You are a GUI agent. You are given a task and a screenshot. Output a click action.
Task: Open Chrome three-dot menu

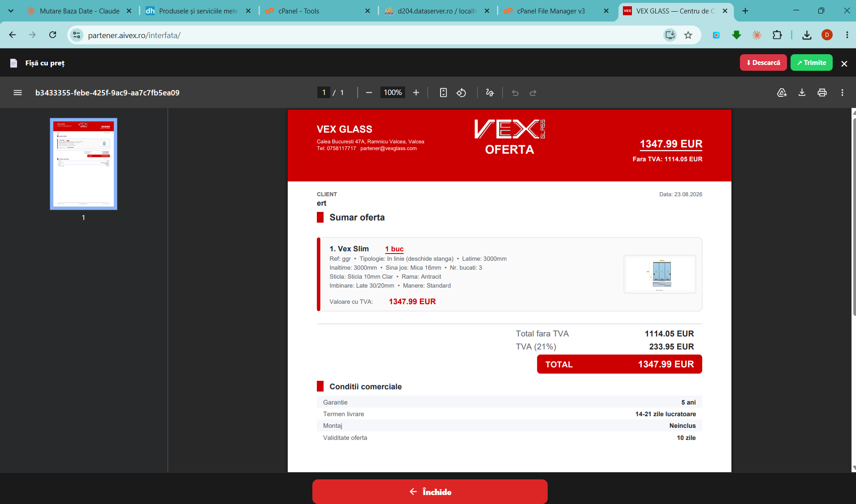click(847, 35)
